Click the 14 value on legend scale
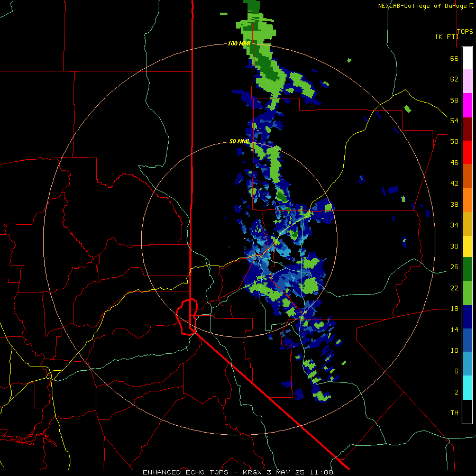This screenshot has height=476, width=476. click(454, 329)
